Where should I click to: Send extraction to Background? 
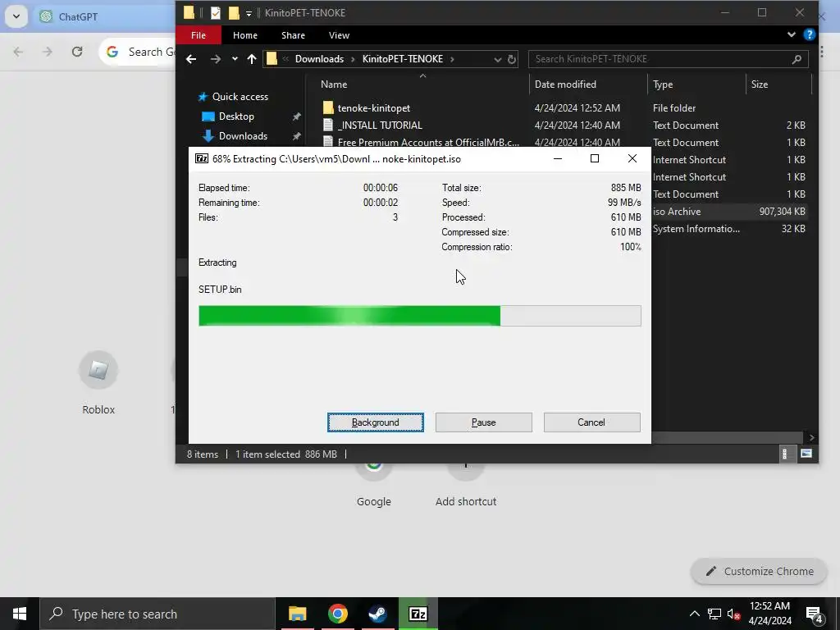coord(375,422)
